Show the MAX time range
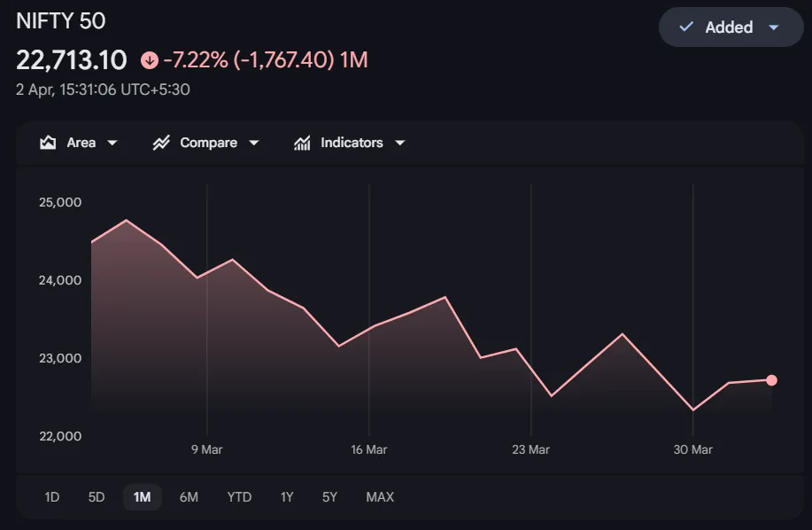Image resolution: width=812 pixels, height=530 pixels. 380,497
